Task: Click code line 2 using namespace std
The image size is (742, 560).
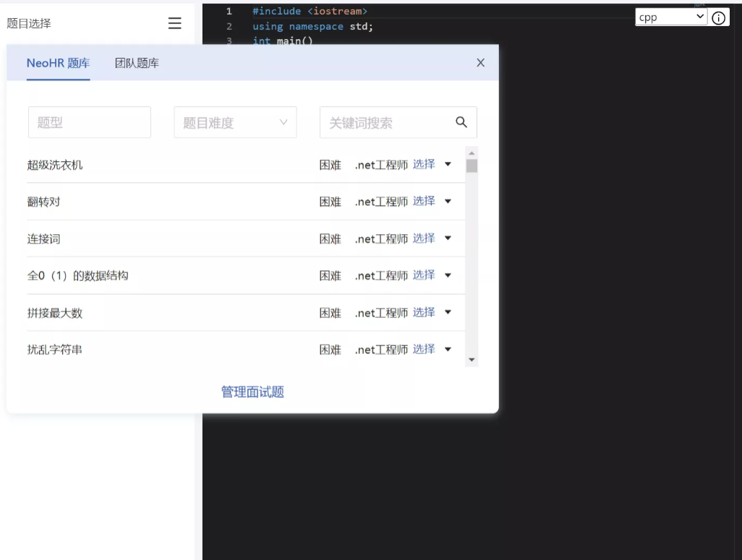Action: pos(313,27)
